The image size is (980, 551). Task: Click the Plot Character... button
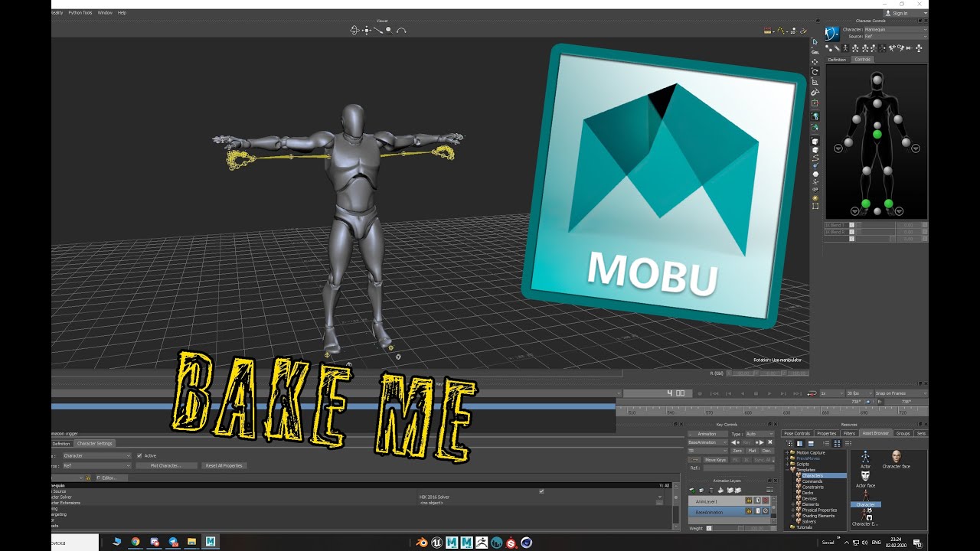pyautogui.click(x=165, y=465)
